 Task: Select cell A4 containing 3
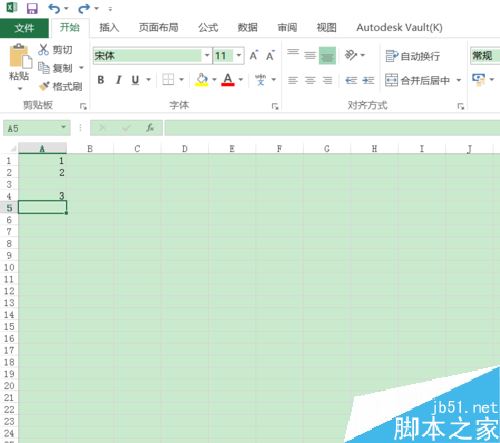point(42,196)
